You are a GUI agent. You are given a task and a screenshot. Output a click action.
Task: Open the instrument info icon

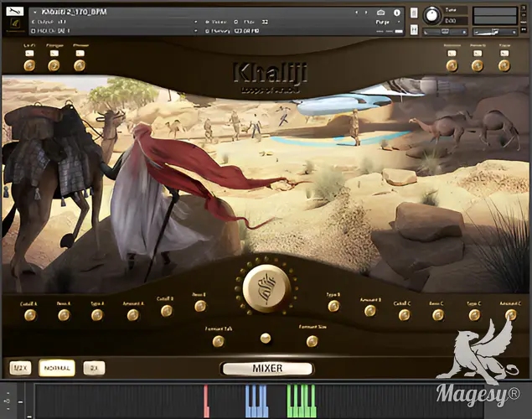(396, 13)
